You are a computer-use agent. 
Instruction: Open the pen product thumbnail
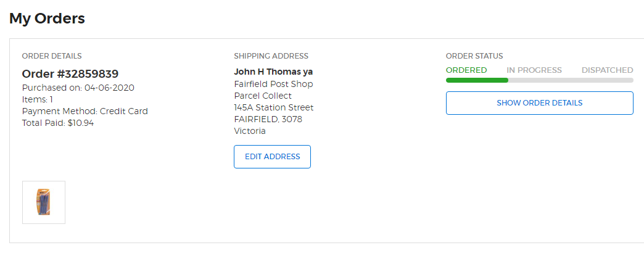click(x=44, y=202)
